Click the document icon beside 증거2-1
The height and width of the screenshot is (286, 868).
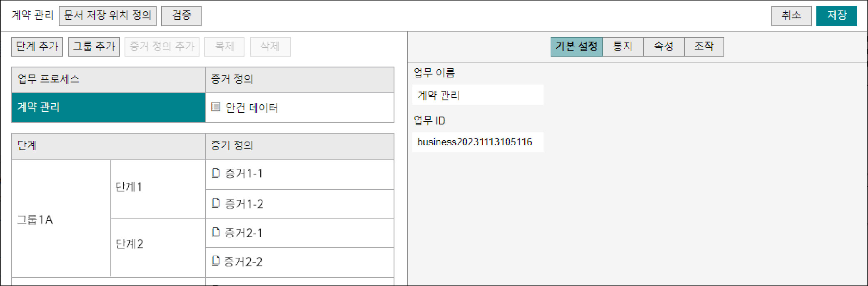216,232
